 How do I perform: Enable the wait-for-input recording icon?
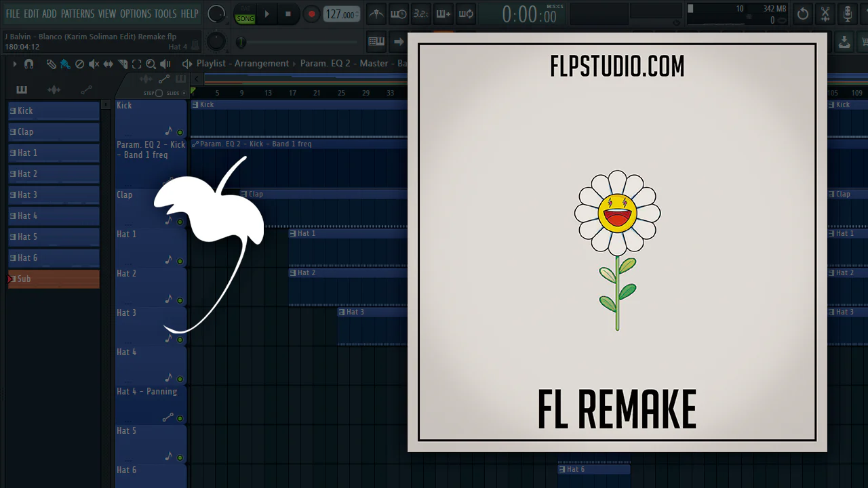coord(399,14)
